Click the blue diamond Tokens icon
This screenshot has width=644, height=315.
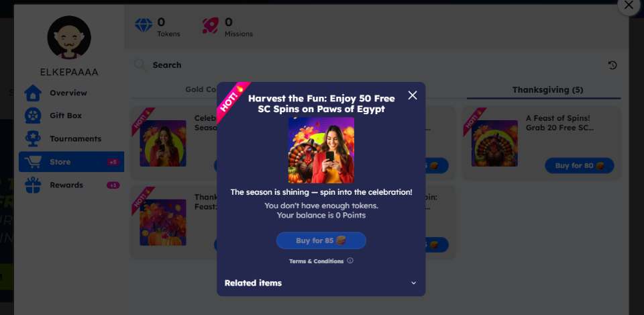144,25
